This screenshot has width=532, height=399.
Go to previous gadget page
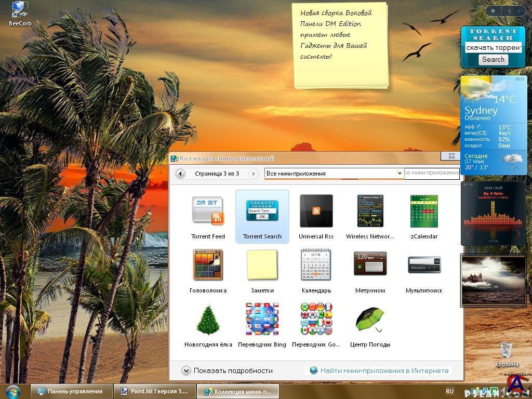click(180, 174)
